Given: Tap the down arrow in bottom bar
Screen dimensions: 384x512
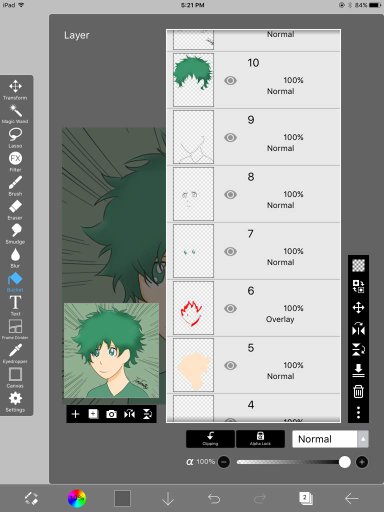Looking at the screenshot, I should point(168,499).
